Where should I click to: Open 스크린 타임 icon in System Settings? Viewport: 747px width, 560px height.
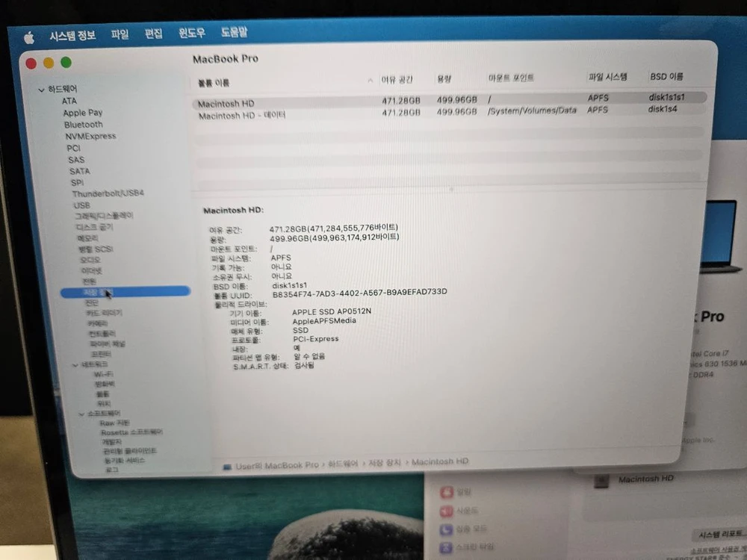[447, 547]
